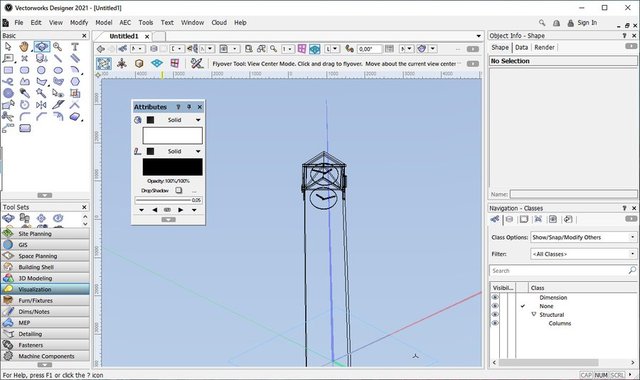Screen dimensions: 640x380
Task: Toggle visibility of Columns class
Action: (495, 323)
